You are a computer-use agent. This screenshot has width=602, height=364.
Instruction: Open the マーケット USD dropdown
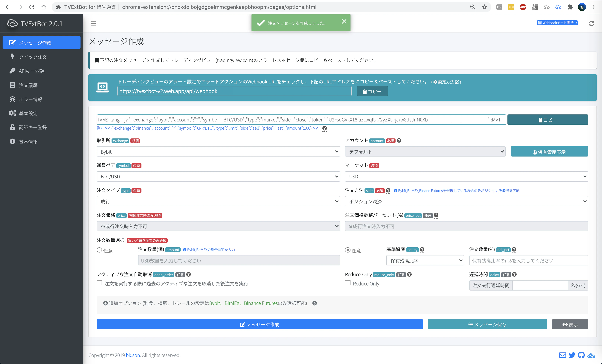click(x=466, y=176)
